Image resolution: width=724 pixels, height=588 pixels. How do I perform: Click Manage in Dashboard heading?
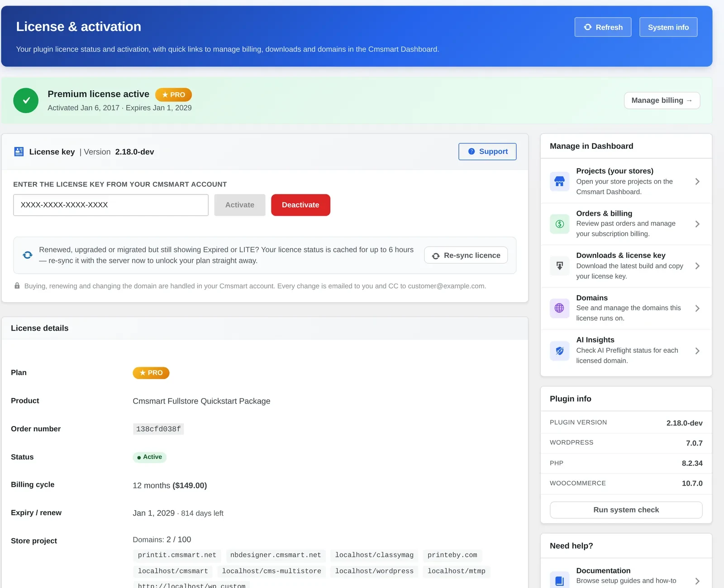(591, 146)
